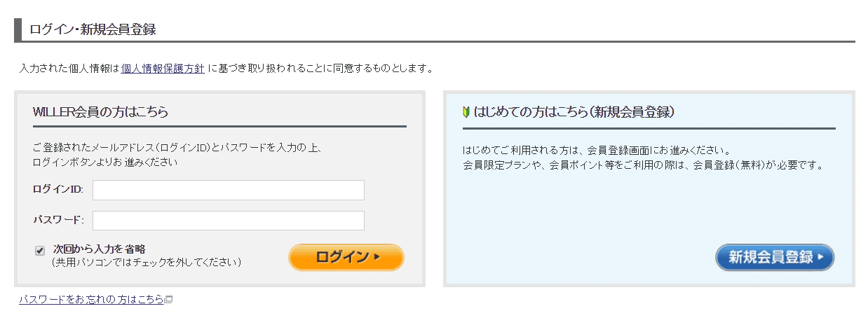Select the ログイン・新規会員登録 page heading

93,29
